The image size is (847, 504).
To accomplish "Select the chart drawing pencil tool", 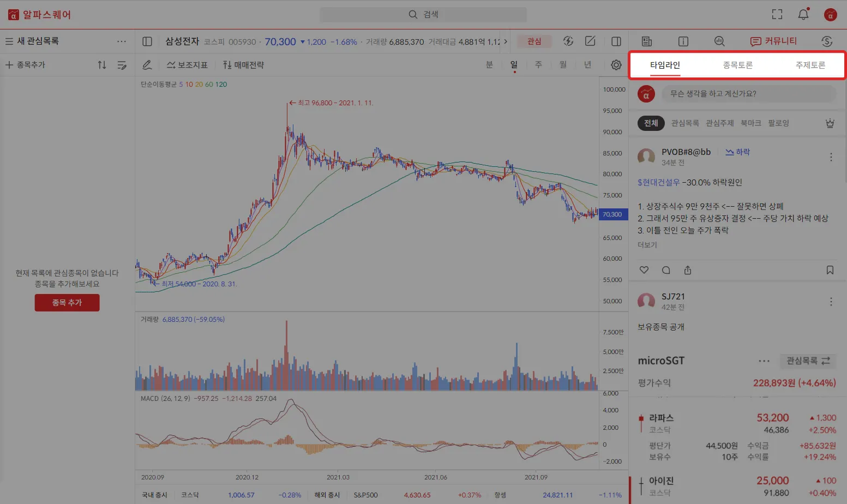I will pos(147,65).
